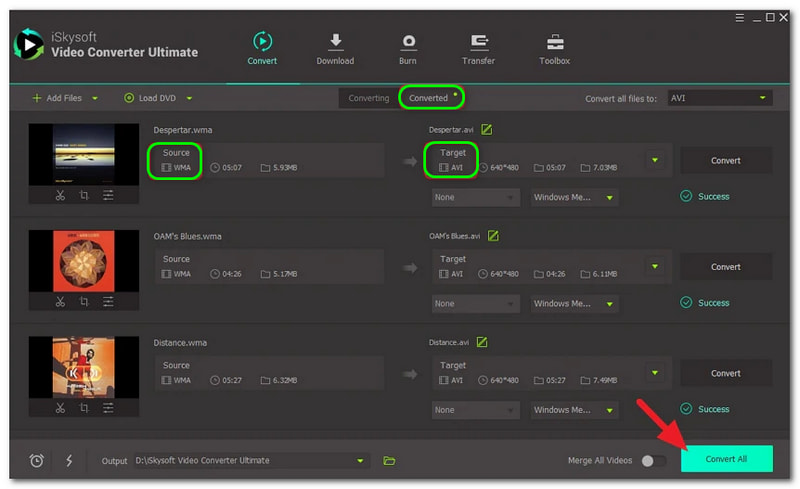Open effects settings for Despertar.wma
This screenshot has width=800, height=489.
pyautogui.click(x=108, y=195)
